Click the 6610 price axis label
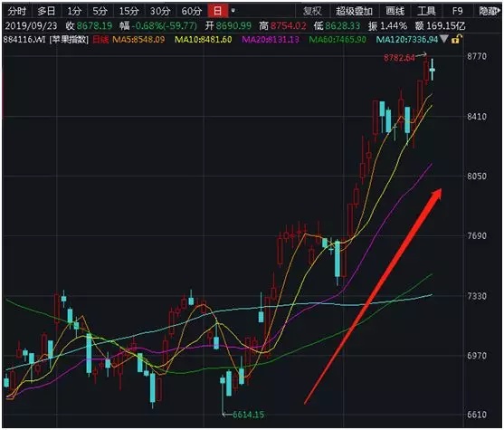Viewport: 504px width, 430px height. click(x=477, y=415)
